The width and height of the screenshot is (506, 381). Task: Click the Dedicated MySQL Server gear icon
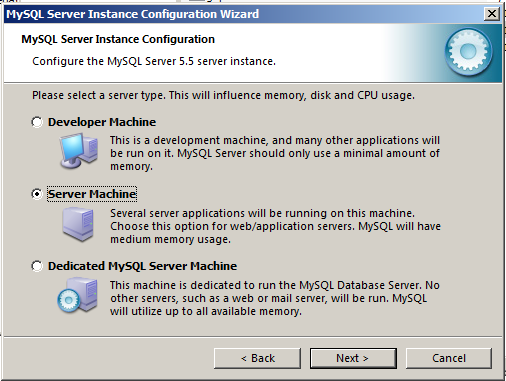point(77,295)
